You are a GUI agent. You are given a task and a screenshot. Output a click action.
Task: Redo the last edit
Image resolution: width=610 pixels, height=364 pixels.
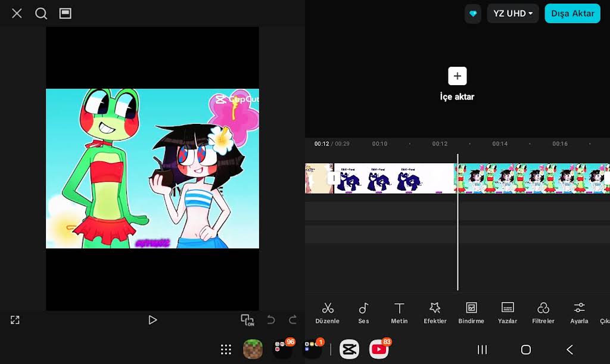292,320
